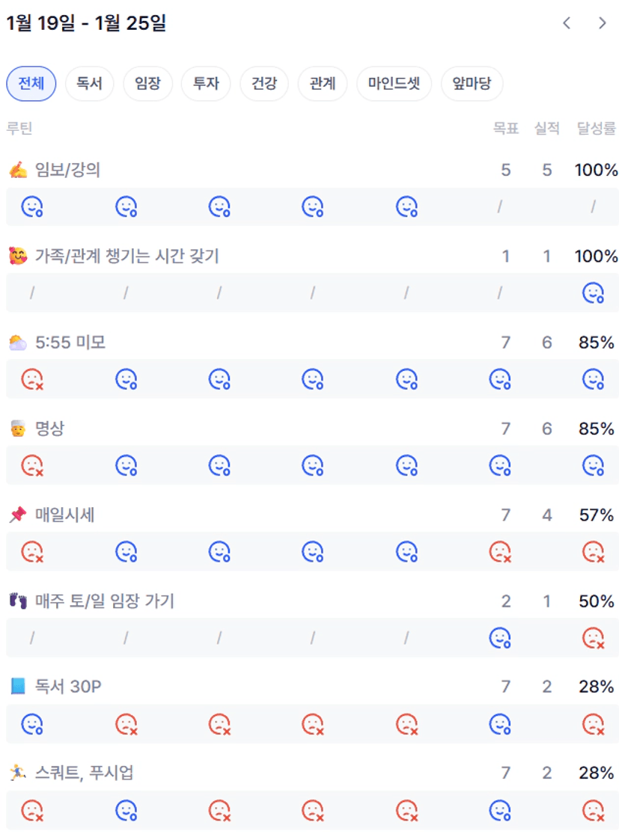Select the 투자 category tab

pyautogui.click(x=206, y=84)
